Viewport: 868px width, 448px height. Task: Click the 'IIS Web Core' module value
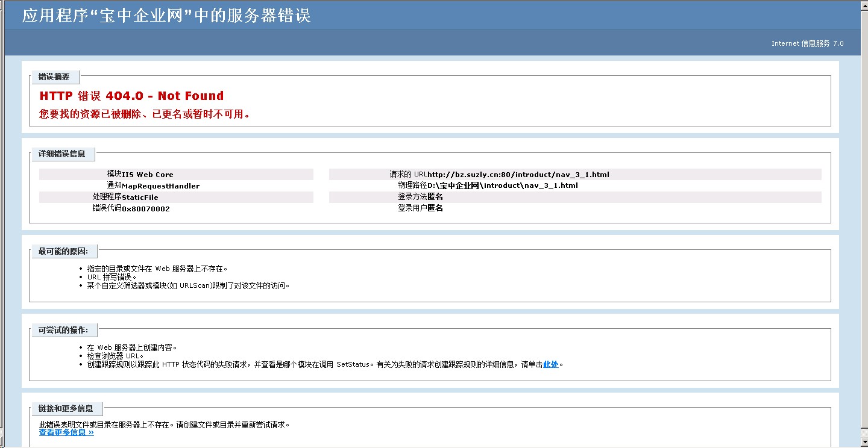pos(148,175)
